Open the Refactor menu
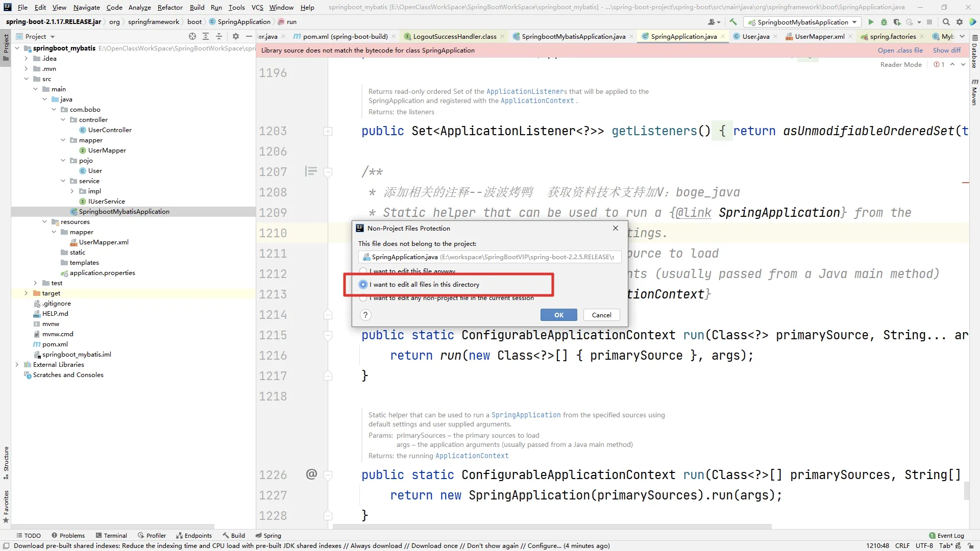 pos(170,7)
